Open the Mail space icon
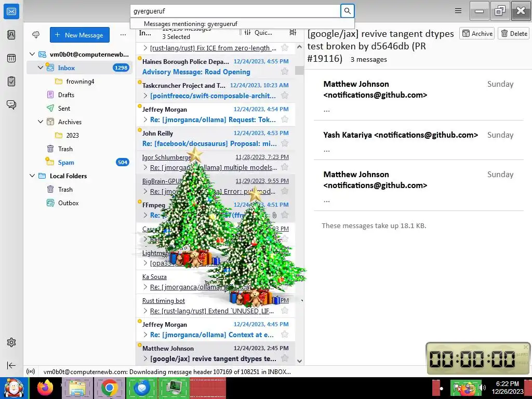532x399 pixels. click(x=11, y=11)
